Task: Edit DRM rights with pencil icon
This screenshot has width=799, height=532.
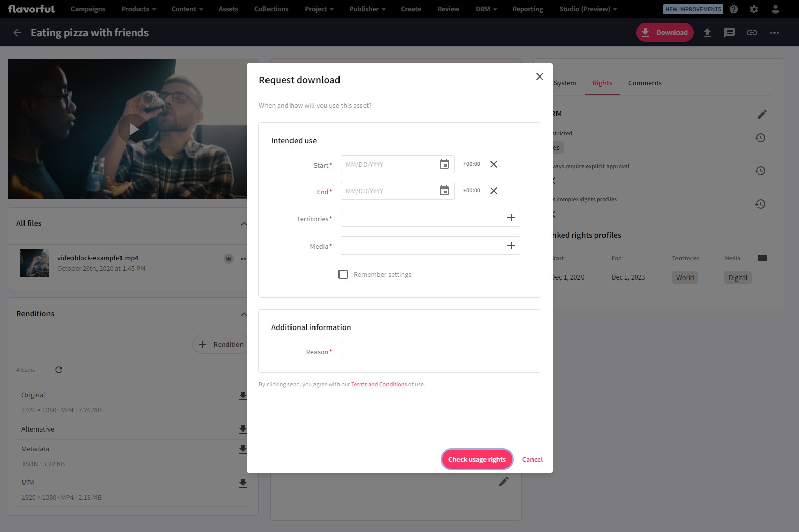Action: (x=762, y=114)
